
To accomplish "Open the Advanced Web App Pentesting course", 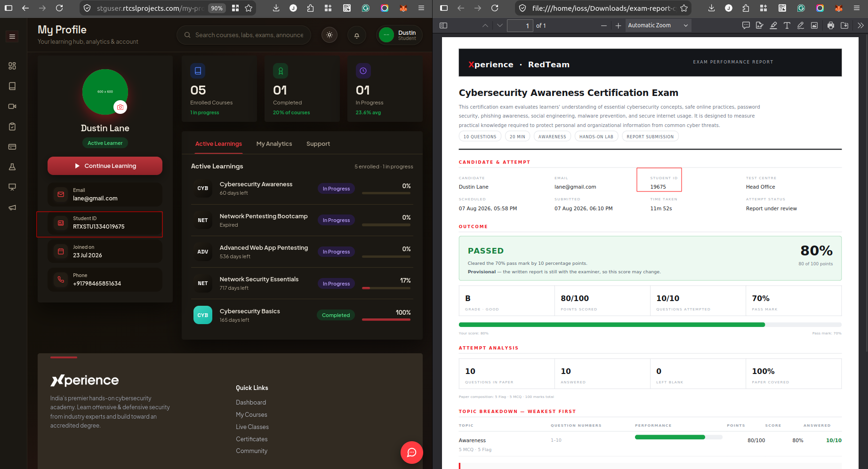I will [302, 252].
